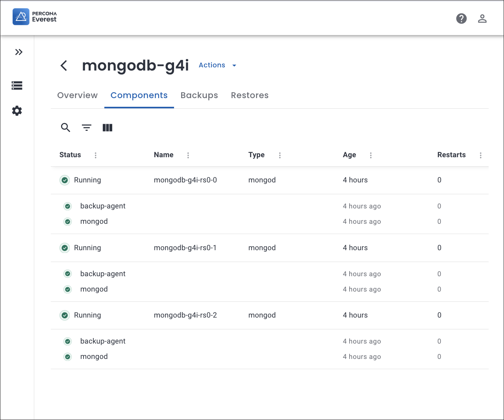Open the help question mark icon

pos(461,19)
